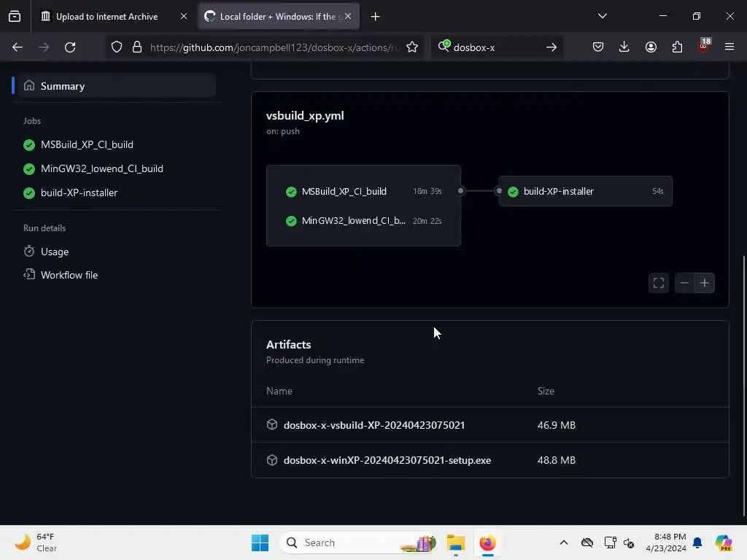The image size is (747, 560).
Task: Open MinGW32_lowend_CI_b... node in workflow graph
Action: [363, 221]
